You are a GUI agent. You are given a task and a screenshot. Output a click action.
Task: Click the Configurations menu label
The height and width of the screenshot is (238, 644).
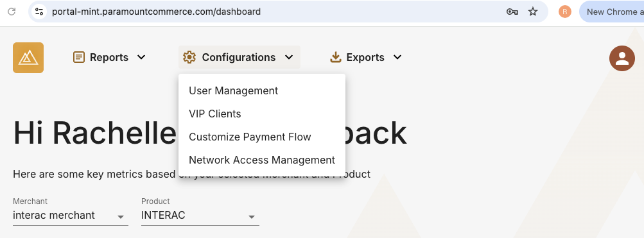coord(239,57)
